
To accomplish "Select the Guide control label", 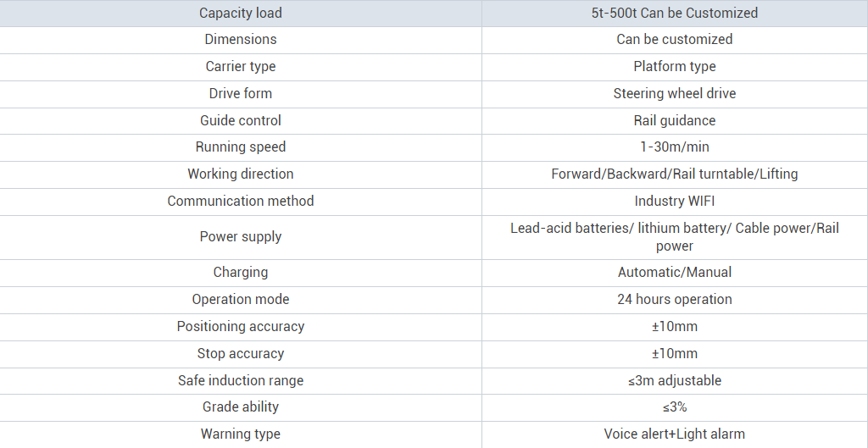I will click(241, 120).
